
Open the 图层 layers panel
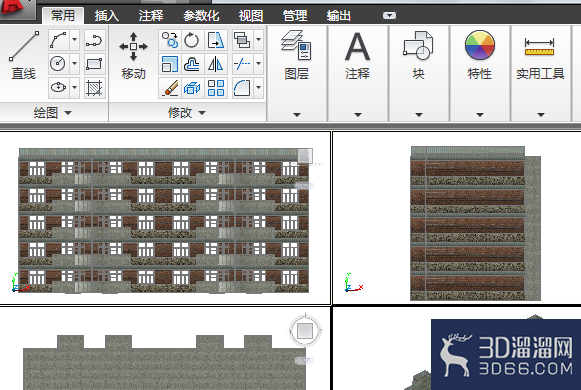(x=296, y=55)
